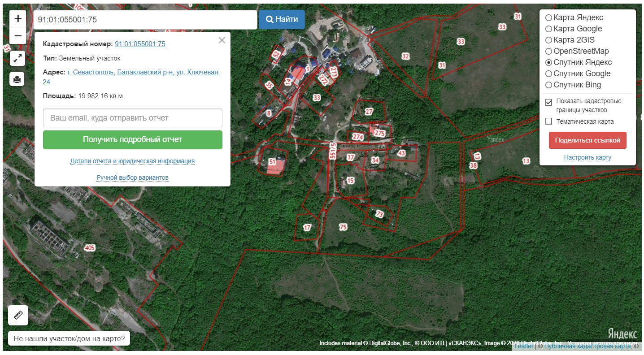Click the Не нашли участок/дом на карте? button

pyautogui.click(x=69, y=338)
